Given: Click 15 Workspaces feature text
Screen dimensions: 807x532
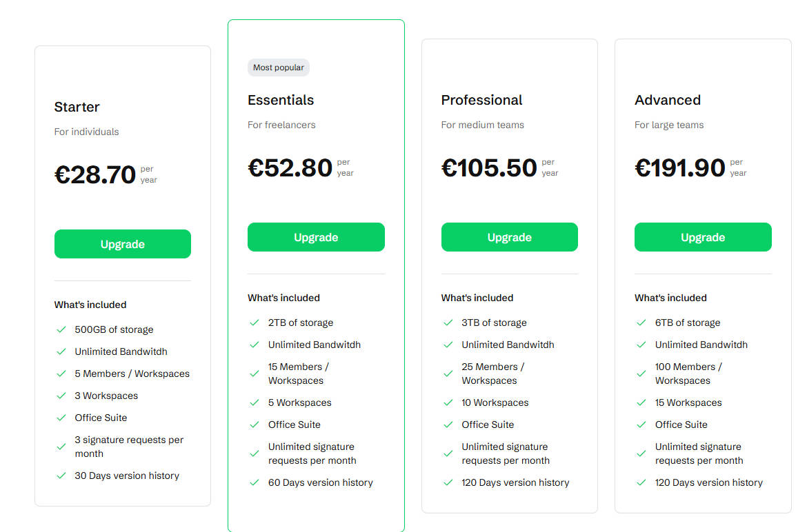Looking at the screenshot, I should pyautogui.click(x=688, y=402).
